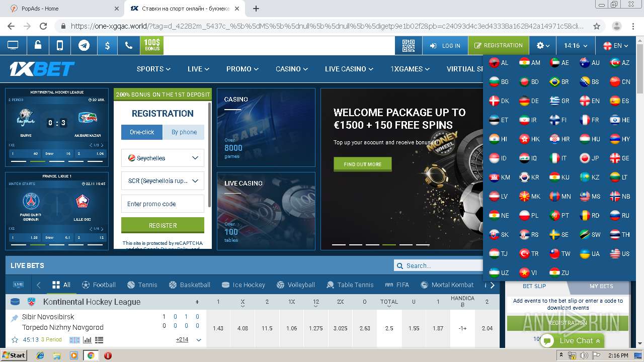Click the LIVE screen icon in sports bar
The height and width of the screenshot is (362, 644).
coord(19,285)
